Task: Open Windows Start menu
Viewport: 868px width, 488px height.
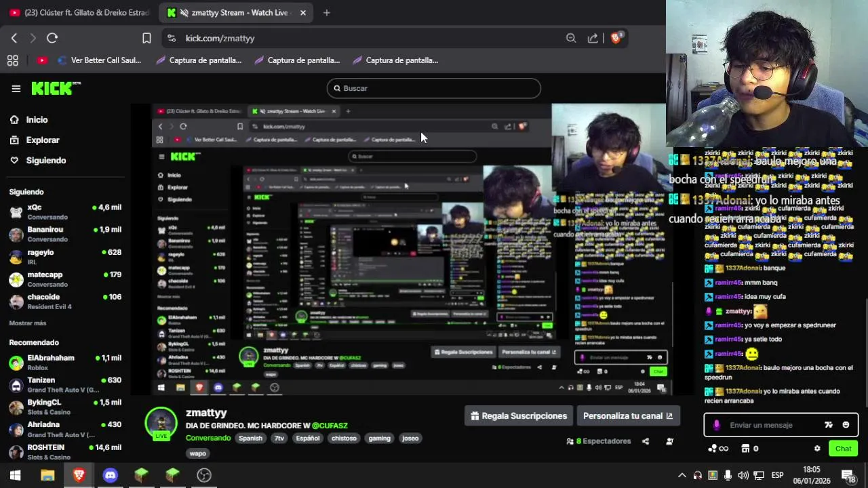Action: [16, 475]
